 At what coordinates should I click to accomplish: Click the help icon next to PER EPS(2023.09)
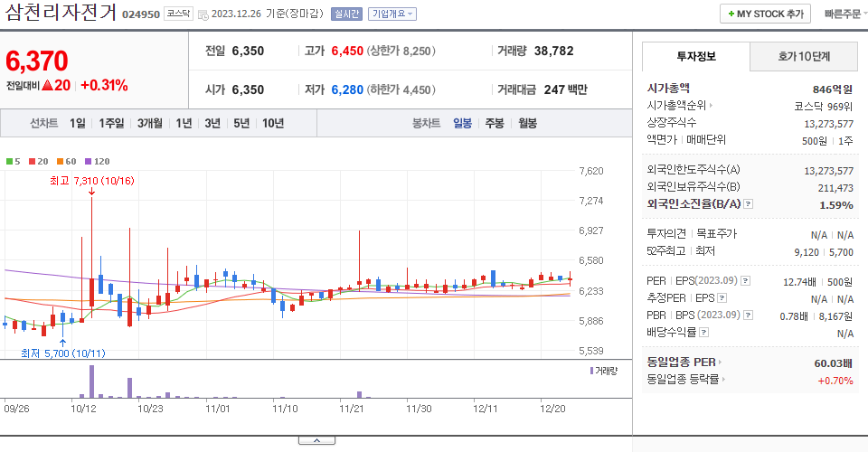point(746,281)
